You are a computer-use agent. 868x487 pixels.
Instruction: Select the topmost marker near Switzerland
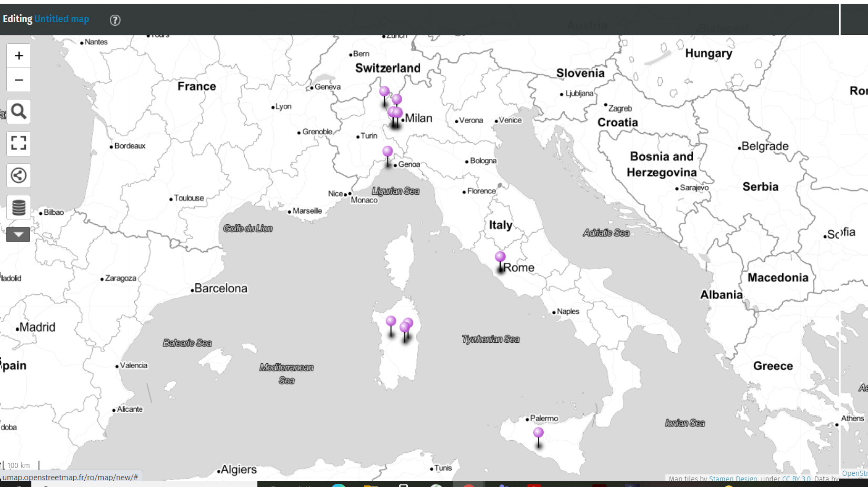pos(385,91)
